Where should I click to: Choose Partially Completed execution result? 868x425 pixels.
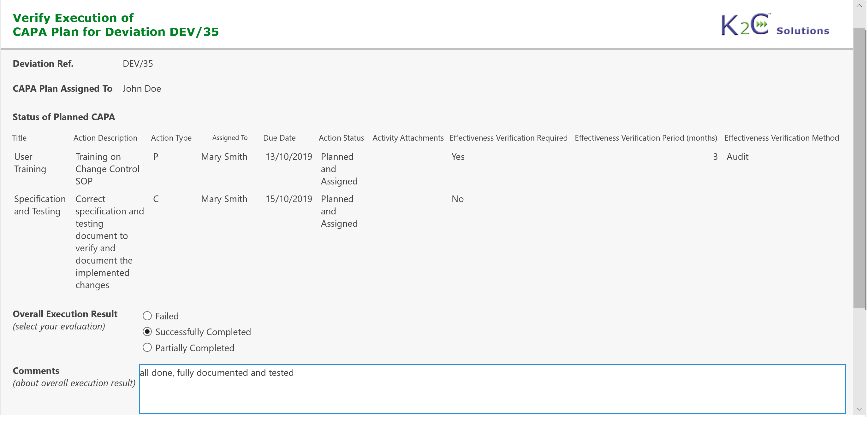147,348
